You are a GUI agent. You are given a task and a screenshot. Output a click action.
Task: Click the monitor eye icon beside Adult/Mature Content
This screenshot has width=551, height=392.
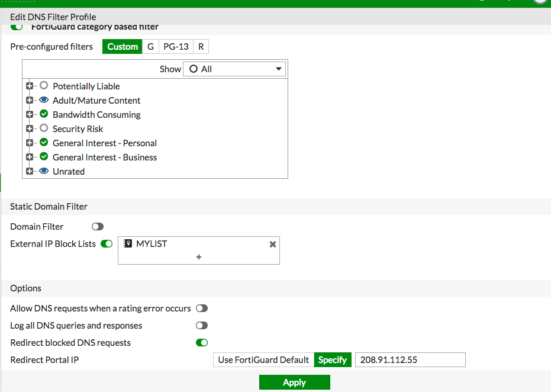(x=43, y=100)
